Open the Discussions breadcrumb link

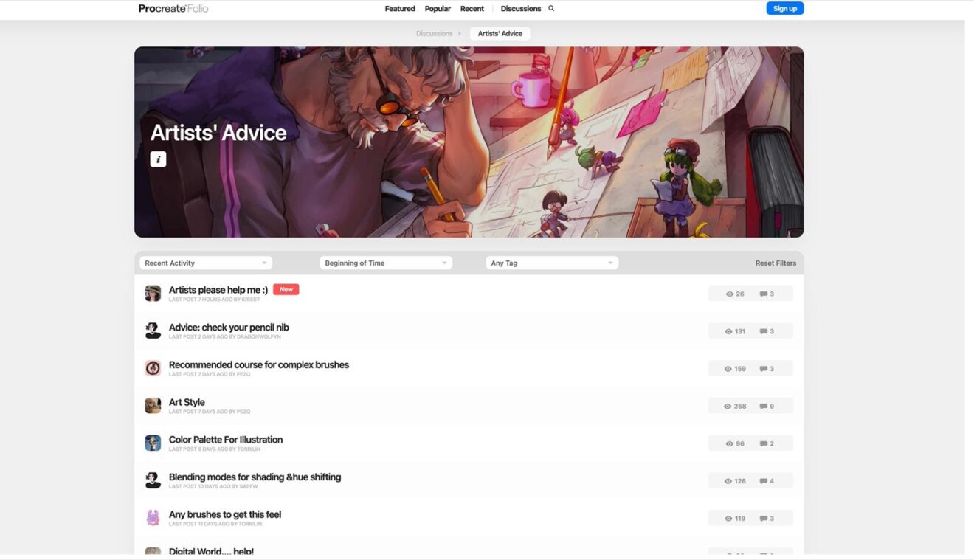pyautogui.click(x=435, y=33)
